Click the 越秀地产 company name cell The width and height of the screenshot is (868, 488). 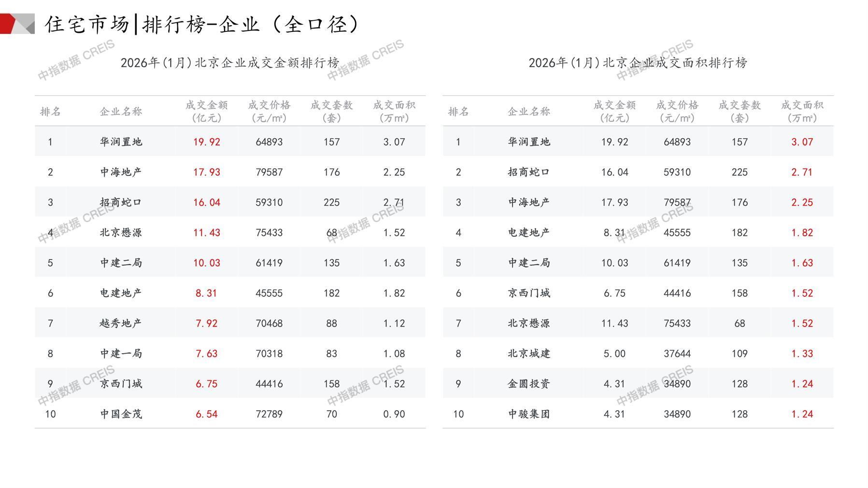[121, 323]
